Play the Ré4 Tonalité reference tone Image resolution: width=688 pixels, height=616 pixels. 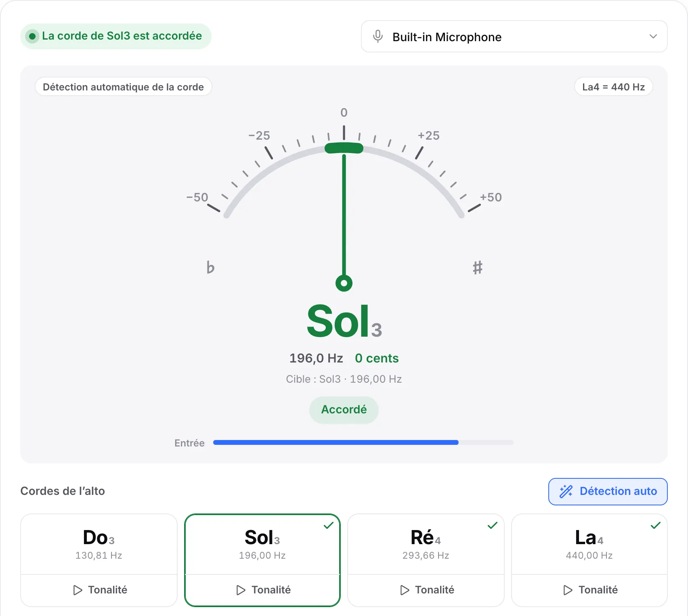[426, 590]
